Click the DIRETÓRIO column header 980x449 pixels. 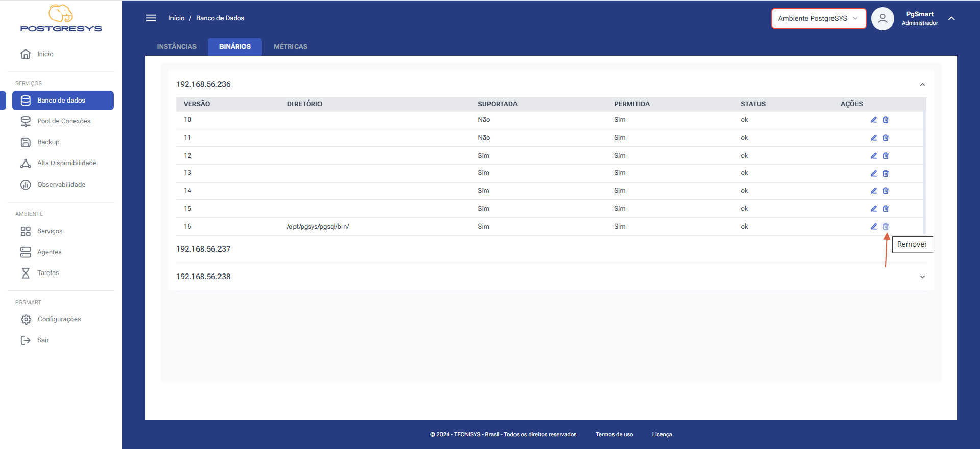(x=305, y=104)
